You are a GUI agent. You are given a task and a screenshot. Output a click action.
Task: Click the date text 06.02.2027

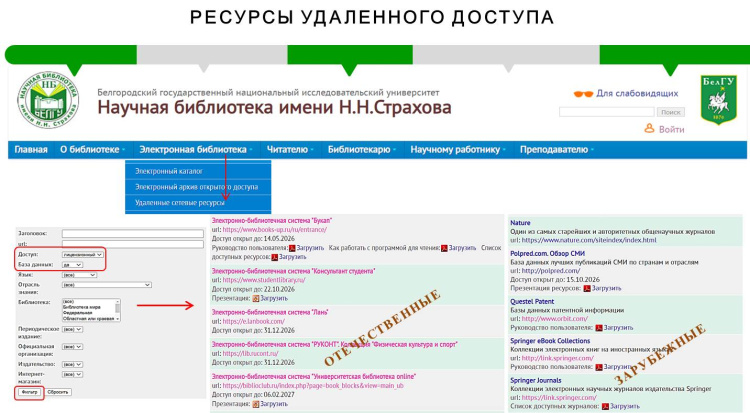pos(279,395)
